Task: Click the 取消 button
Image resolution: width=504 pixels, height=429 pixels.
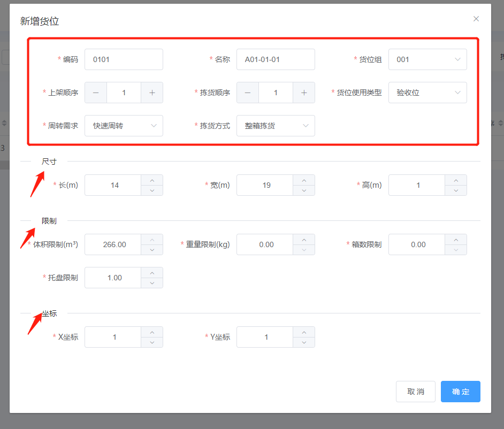Action: 416,392
